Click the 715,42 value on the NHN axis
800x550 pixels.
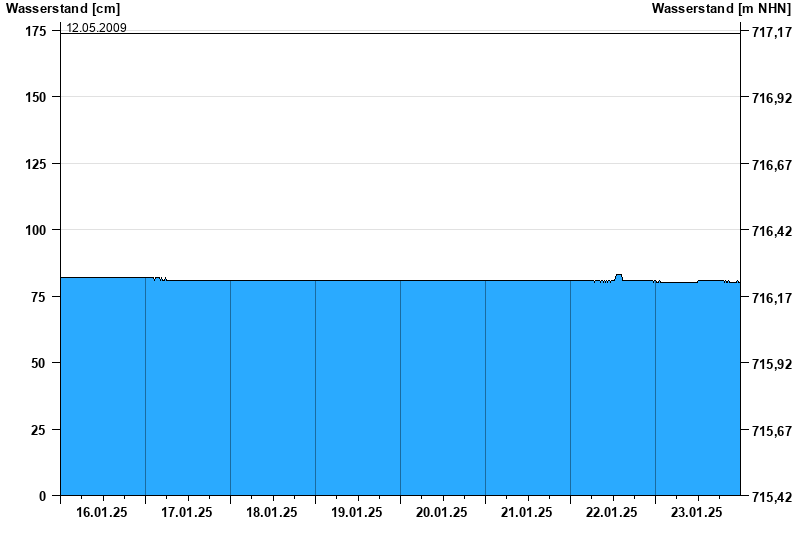click(x=772, y=497)
